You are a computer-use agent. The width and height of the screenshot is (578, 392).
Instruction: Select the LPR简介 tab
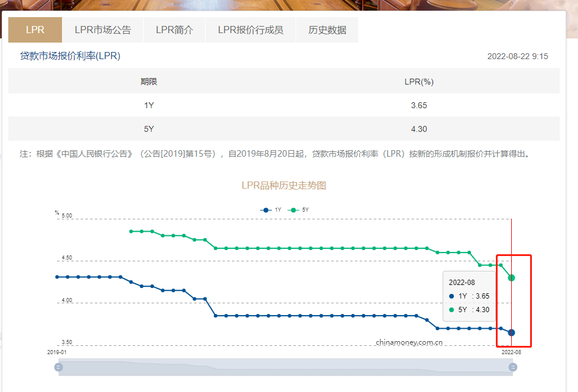(174, 30)
